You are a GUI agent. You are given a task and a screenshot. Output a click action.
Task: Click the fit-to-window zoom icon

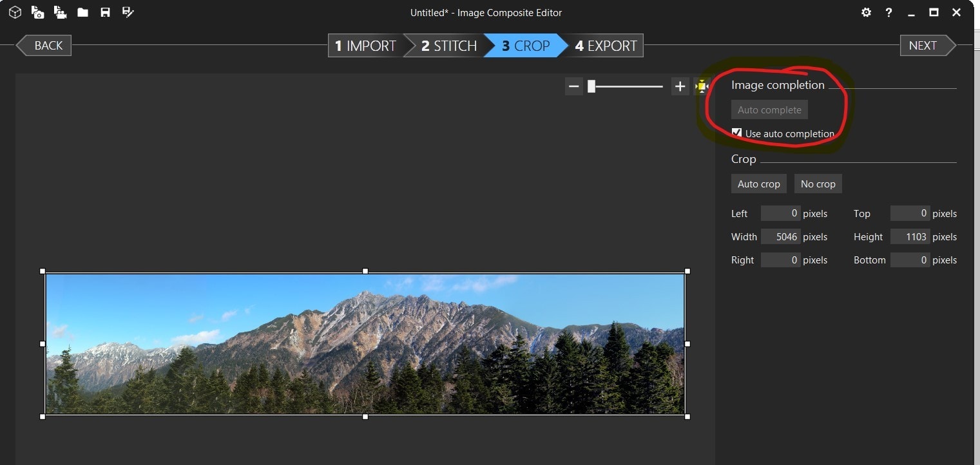pos(702,86)
